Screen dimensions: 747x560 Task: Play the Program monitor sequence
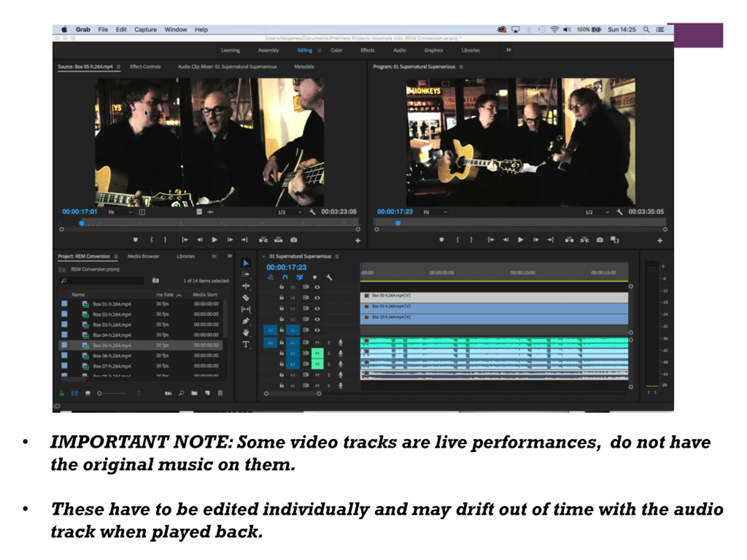(520, 240)
